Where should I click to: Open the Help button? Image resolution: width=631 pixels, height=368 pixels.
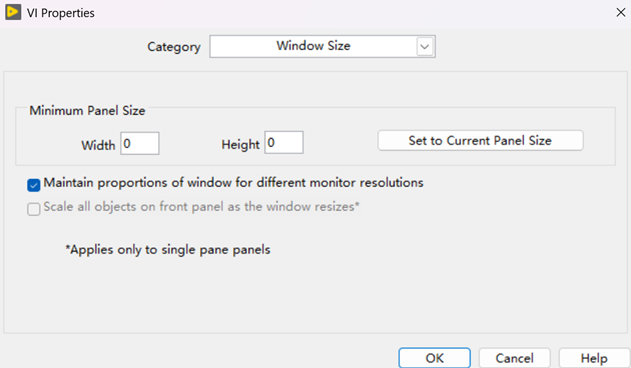pyautogui.click(x=594, y=358)
